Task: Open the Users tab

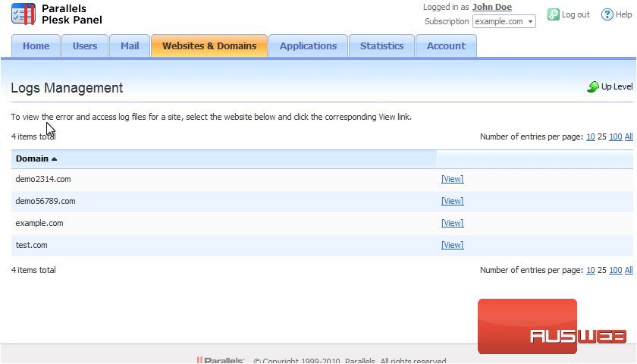Action: (85, 46)
